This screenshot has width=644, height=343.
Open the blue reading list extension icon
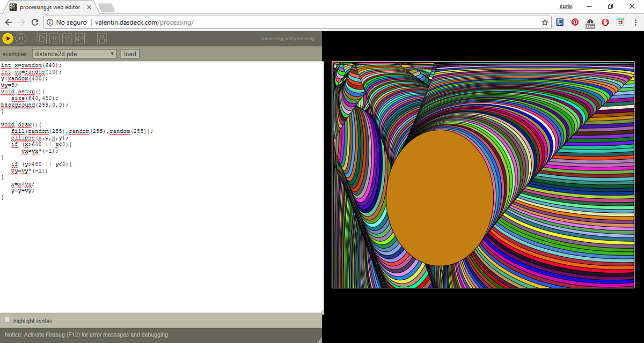tap(560, 22)
